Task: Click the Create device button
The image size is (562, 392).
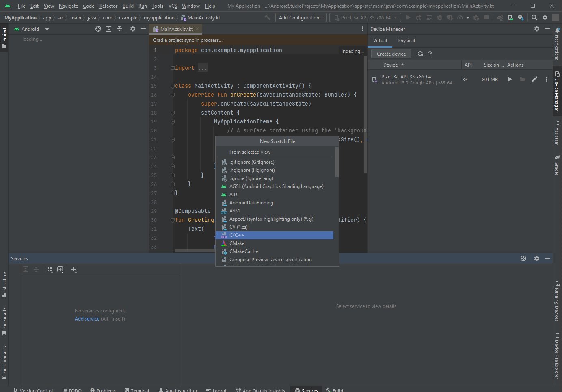Action: click(x=391, y=54)
